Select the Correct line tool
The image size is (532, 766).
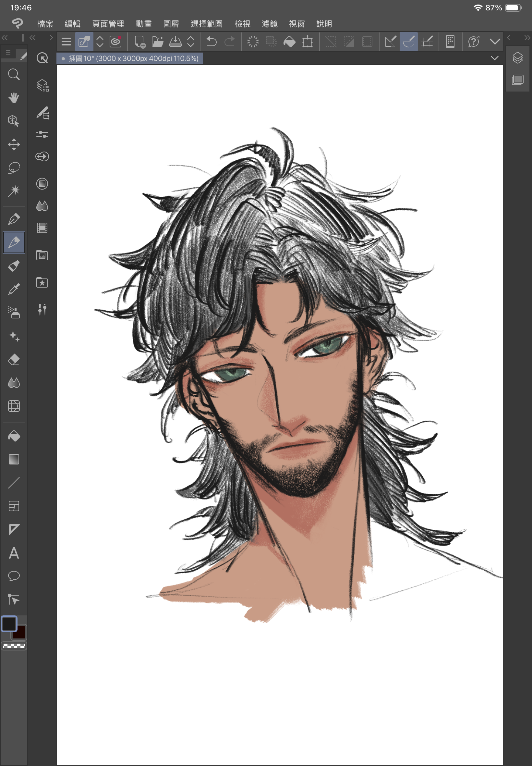pyautogui.click(x=14, y=599)
